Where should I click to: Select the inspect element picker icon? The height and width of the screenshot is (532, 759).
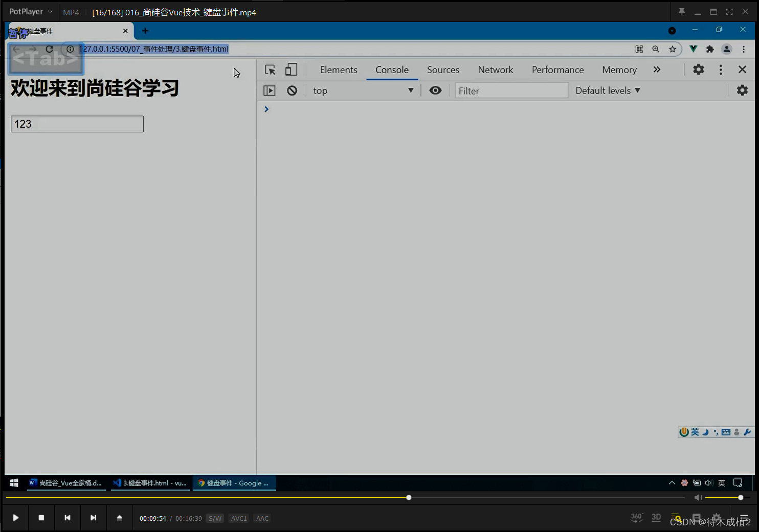pyautogui.click(x=270, y=70)
